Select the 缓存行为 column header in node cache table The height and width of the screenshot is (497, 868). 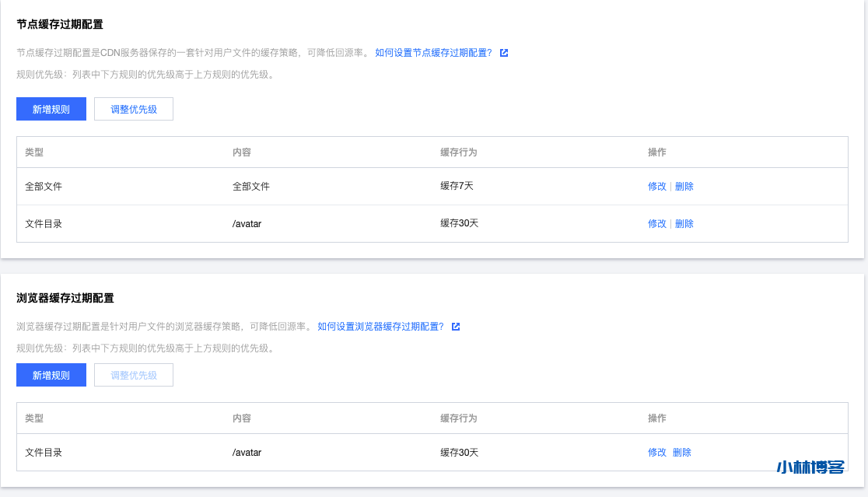coord(457,152)
